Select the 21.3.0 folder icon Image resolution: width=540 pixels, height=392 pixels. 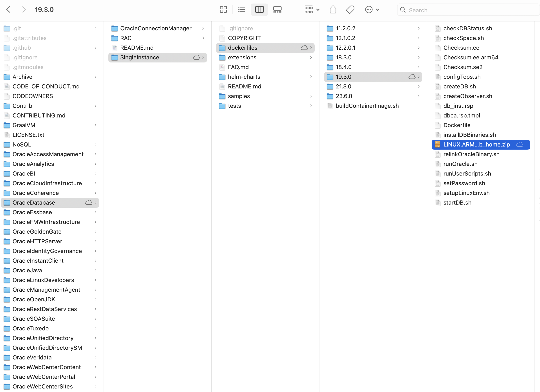click(330, 86)
